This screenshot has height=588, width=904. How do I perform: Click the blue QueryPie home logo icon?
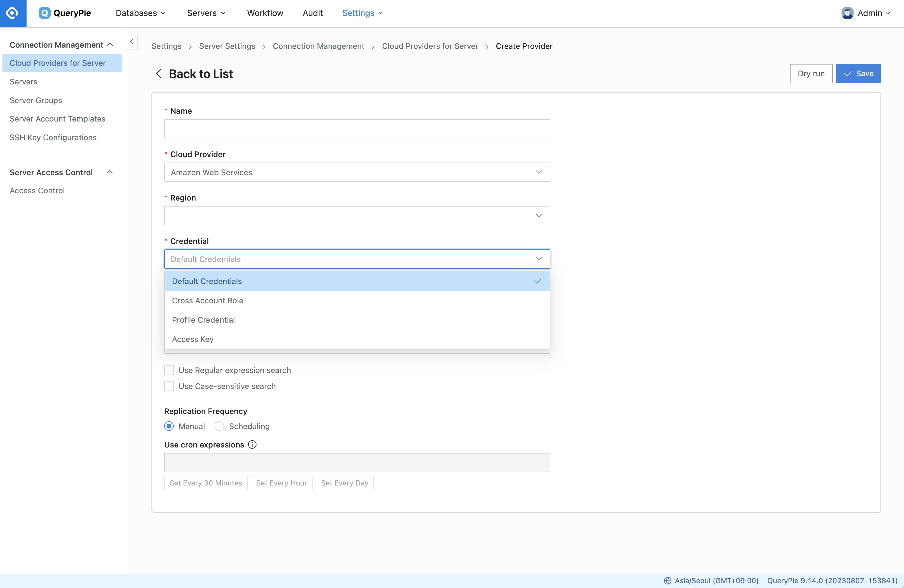pos(13,13)
